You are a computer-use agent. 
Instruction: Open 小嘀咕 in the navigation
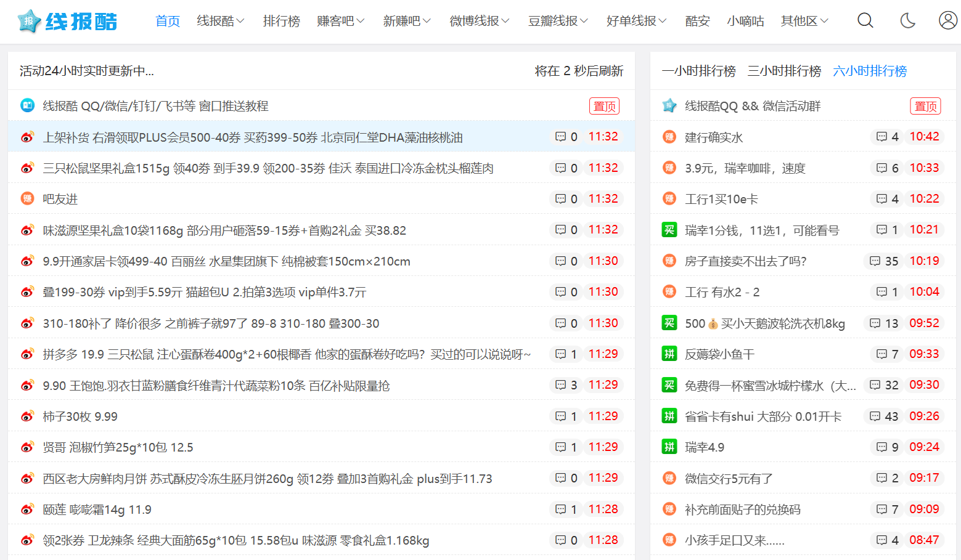coord(745,21)
